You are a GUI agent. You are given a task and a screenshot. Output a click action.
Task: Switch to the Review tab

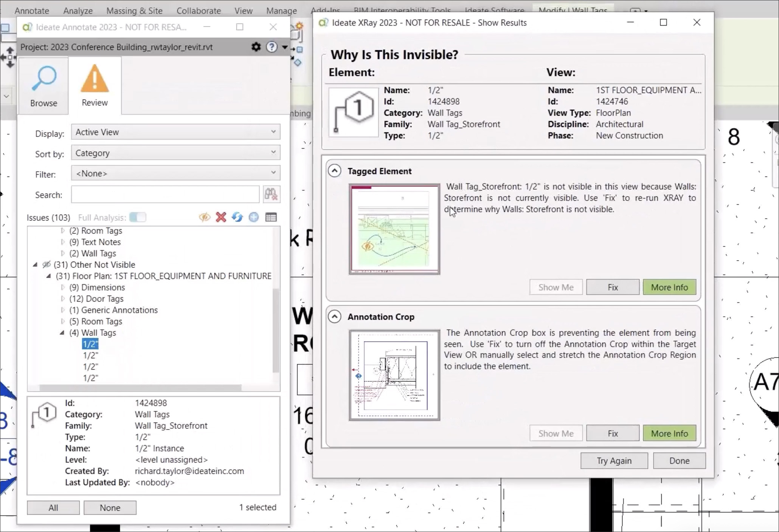(95, 86)
